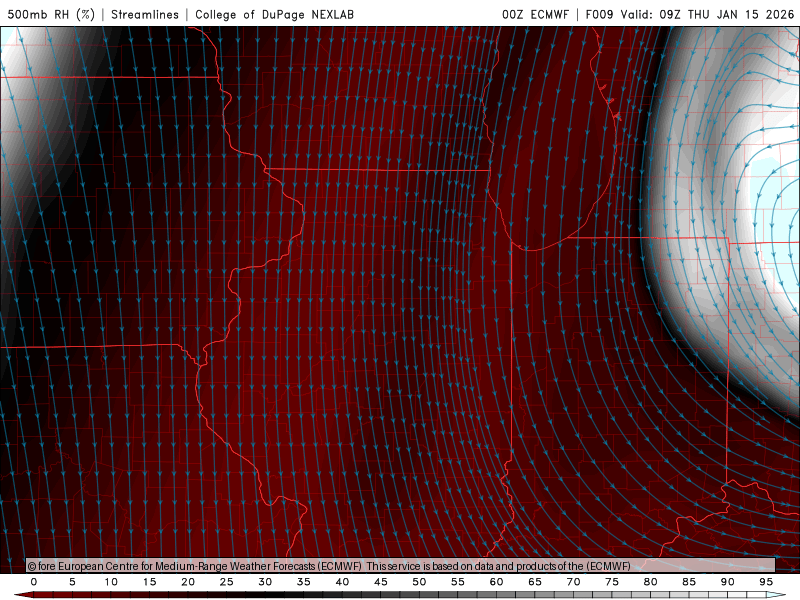Click the '95' colorbar scale label

point(766,582)
